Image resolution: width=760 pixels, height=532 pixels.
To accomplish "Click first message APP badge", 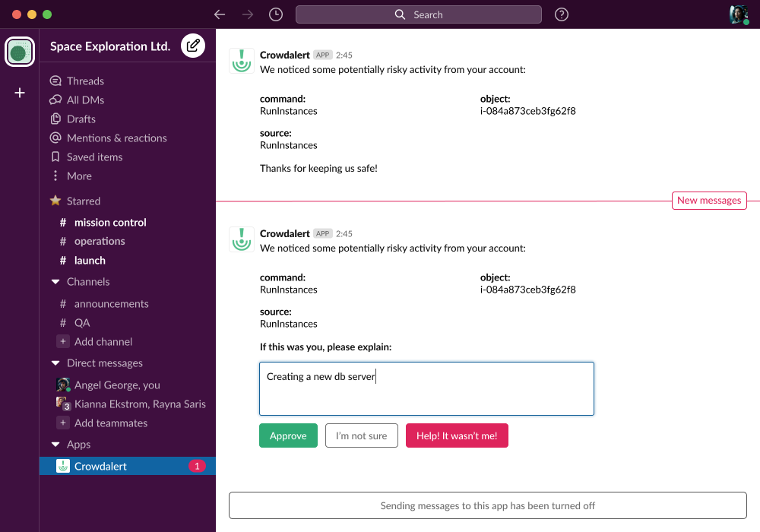I will tap(323, 55).
